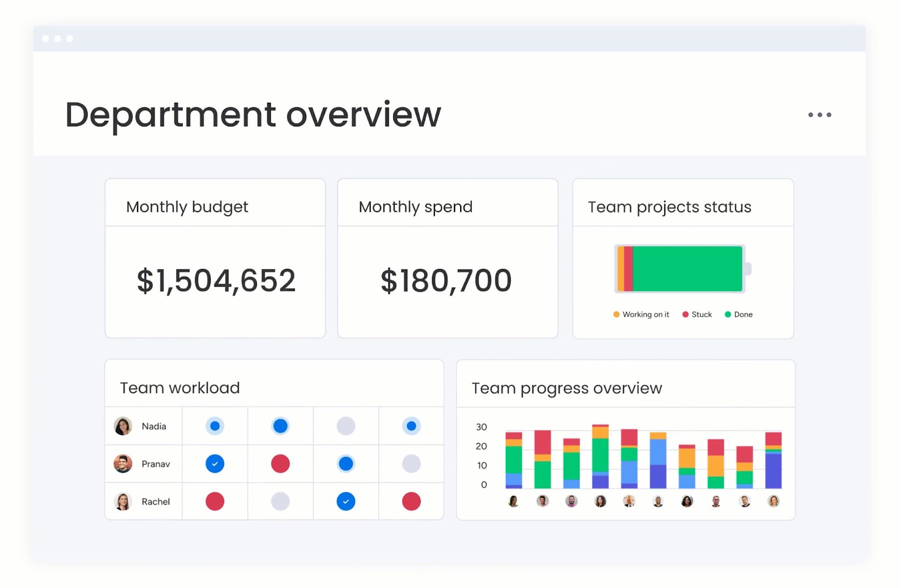
Task: Click Rachel's avatar in Team workload
Action: [x=123, y=502]
